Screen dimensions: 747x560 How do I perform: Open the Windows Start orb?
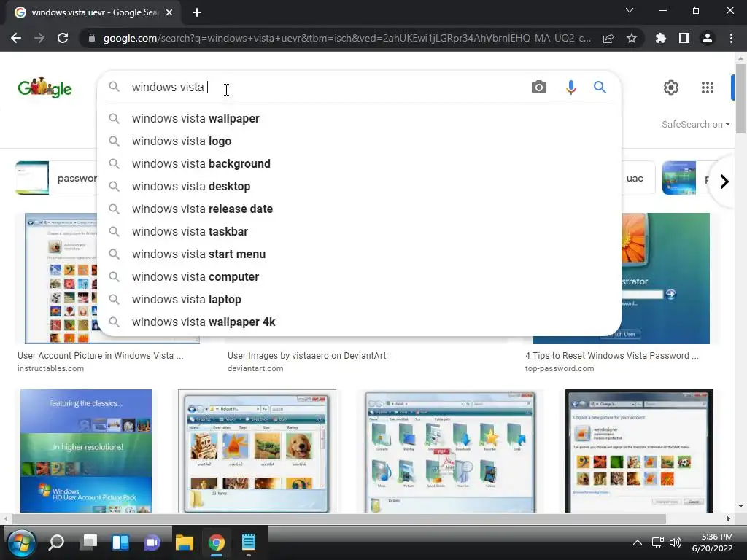click(21, 542)
